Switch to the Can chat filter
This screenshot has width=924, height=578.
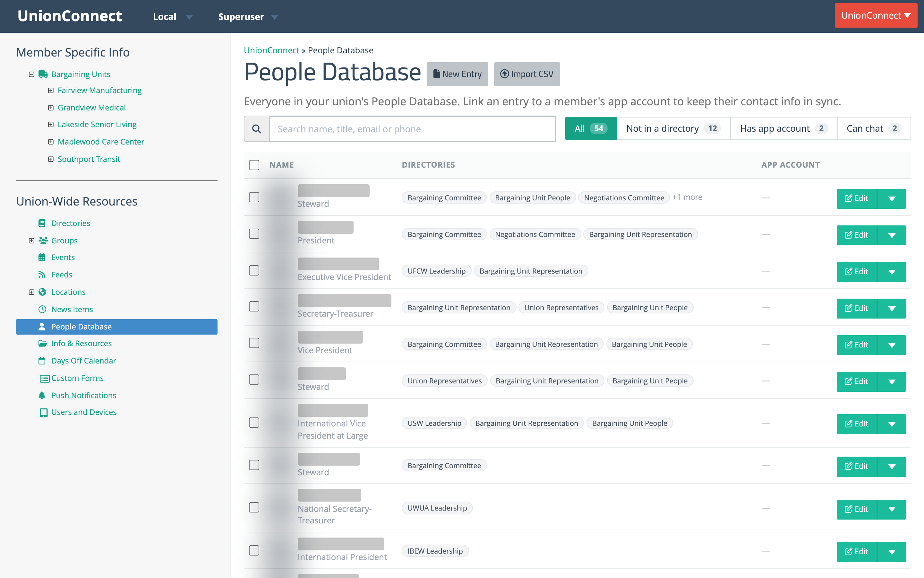874,128
